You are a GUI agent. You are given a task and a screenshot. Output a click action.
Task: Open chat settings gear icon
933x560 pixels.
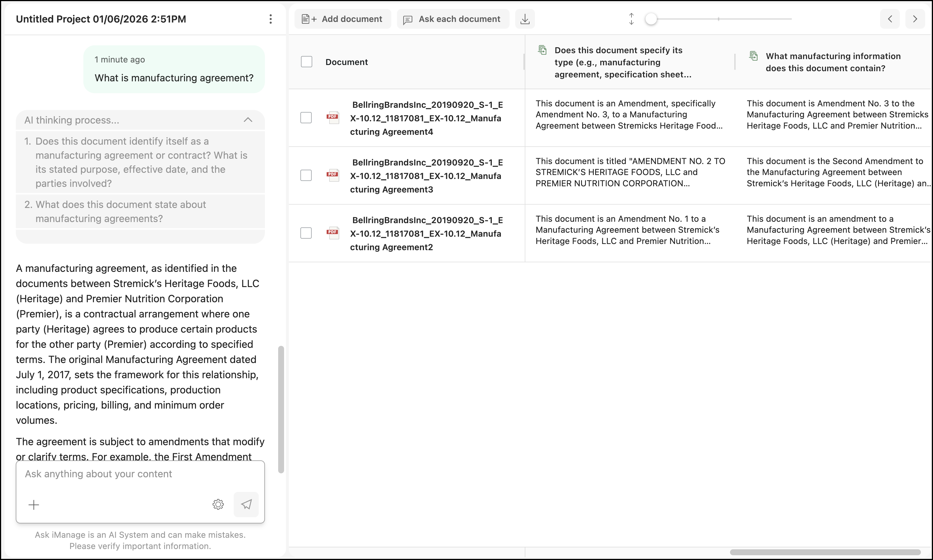point(218,504)
